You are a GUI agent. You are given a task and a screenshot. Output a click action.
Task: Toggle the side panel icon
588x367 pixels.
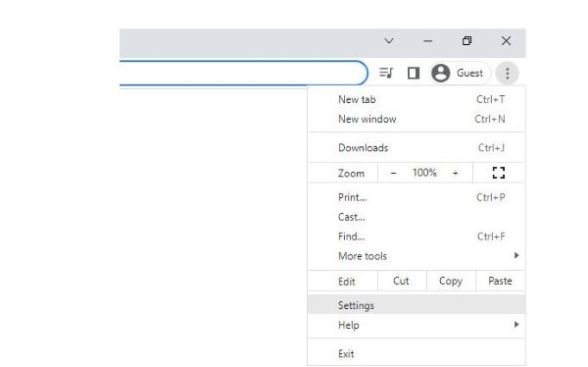click(x=414, y=73)
